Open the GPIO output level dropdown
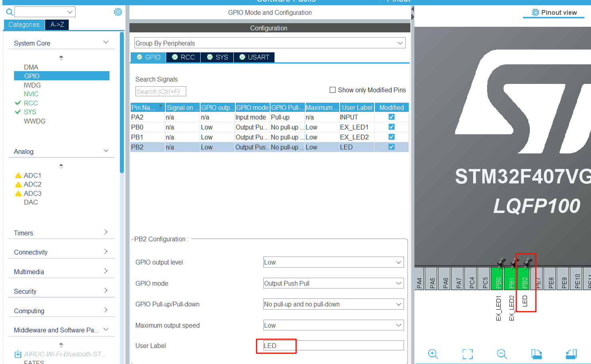Image resolution: width=591 pixels, height=364 pixels. 333,262
